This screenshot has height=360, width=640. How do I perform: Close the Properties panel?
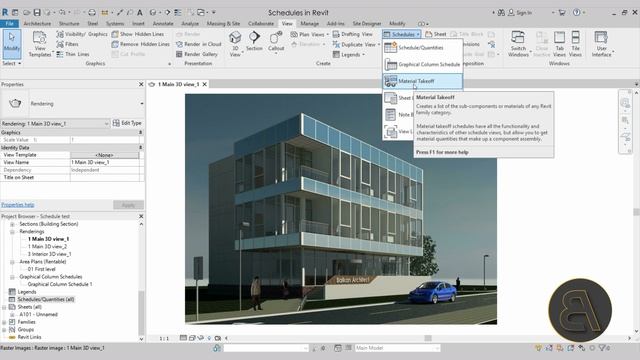point(141,84)
